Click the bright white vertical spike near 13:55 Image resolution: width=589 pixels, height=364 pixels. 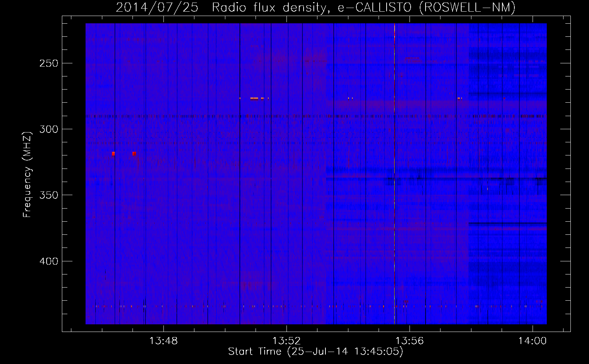[x=394, y=174]
